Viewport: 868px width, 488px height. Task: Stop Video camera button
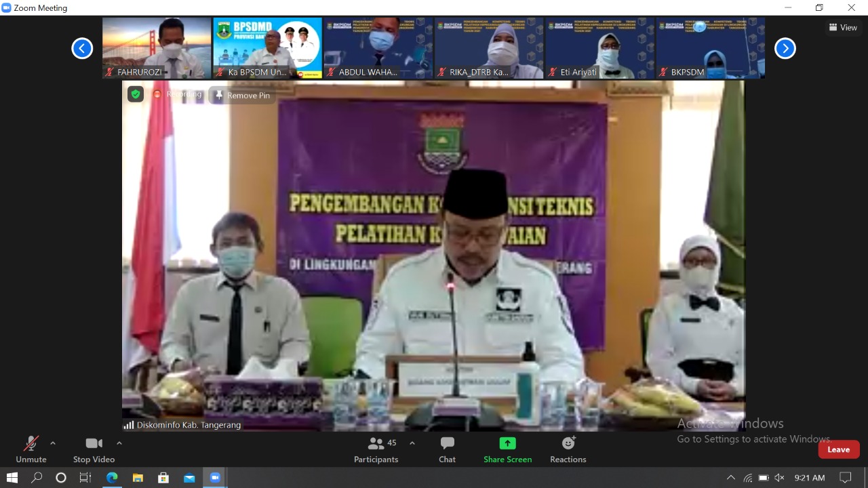coord(94,450)
